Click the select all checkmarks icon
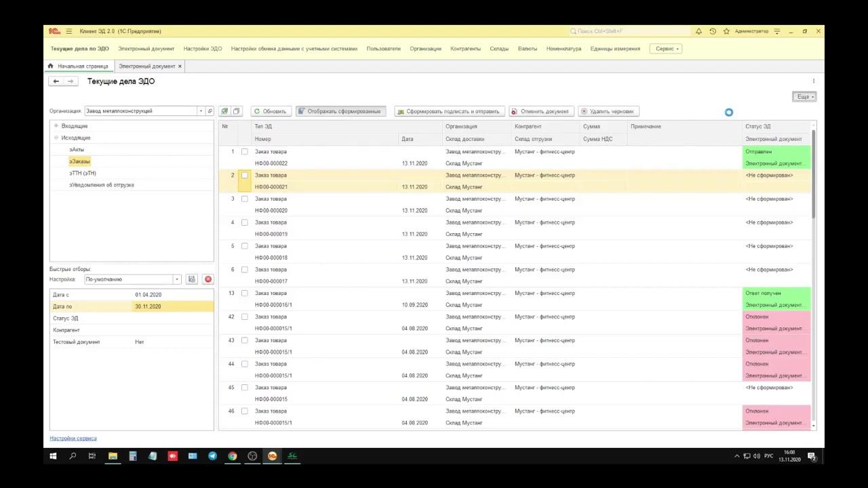The image size is (868, 488). [x=224, y=111]
